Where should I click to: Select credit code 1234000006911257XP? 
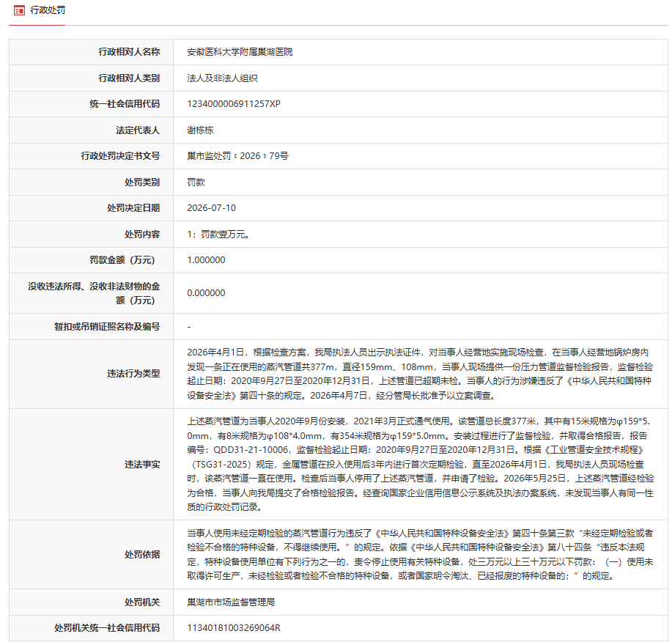click(x=234, y=104)
